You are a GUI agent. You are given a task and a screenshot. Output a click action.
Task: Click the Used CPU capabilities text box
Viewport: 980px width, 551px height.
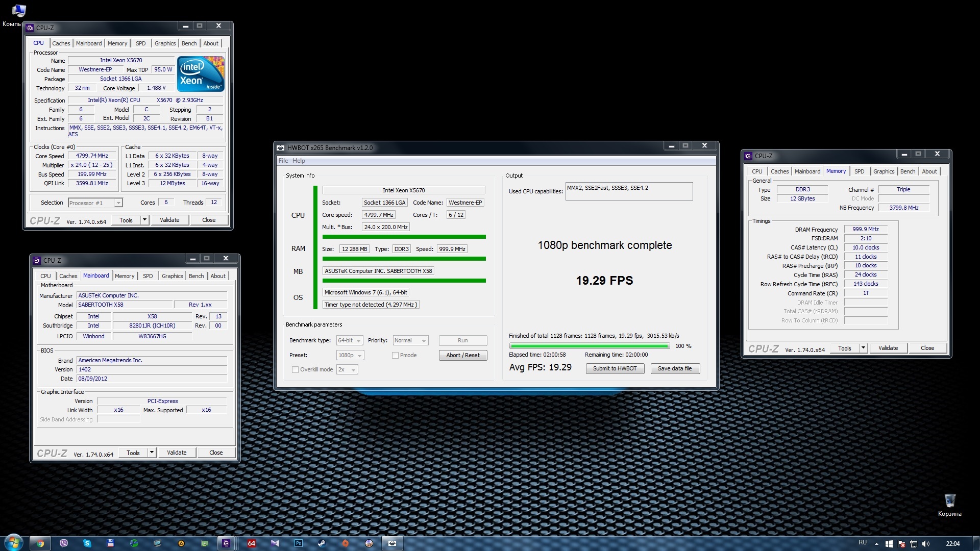[x=629, y=191]
